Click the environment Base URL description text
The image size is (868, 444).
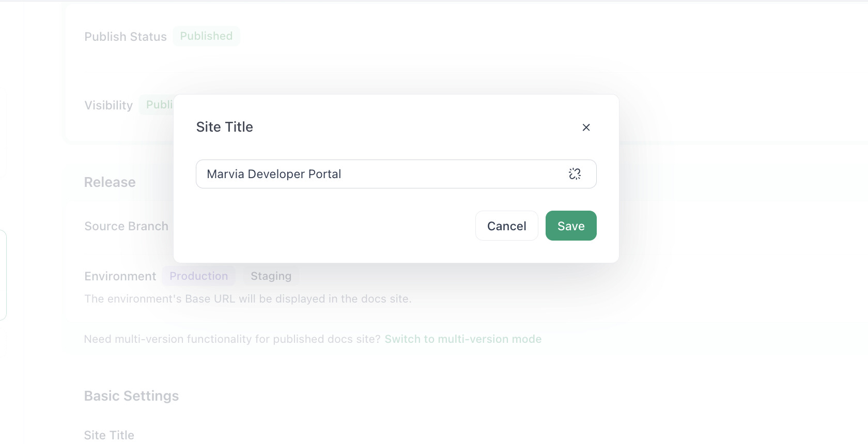247,299
